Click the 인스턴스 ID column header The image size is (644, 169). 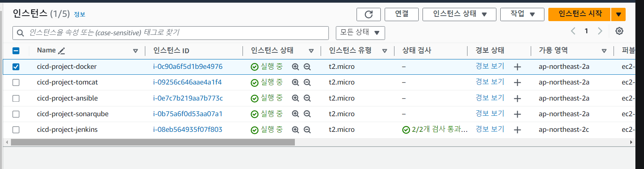pos(171,50)
